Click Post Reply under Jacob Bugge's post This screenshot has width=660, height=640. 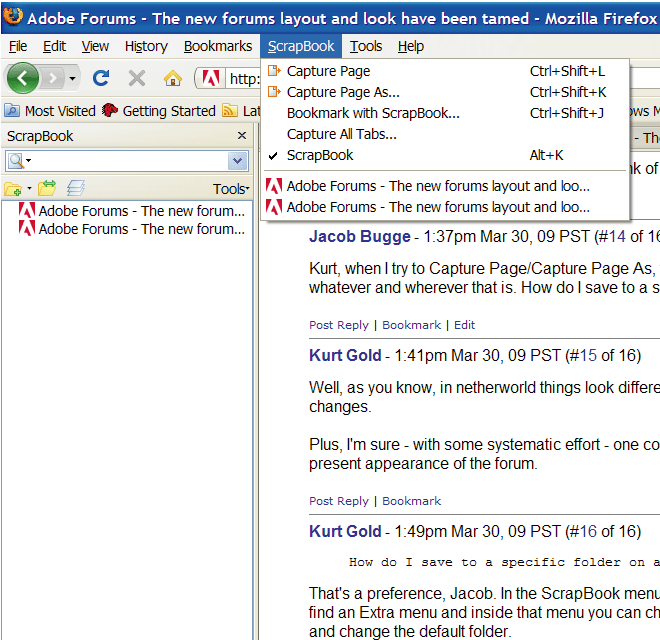(x=339, y=325)
